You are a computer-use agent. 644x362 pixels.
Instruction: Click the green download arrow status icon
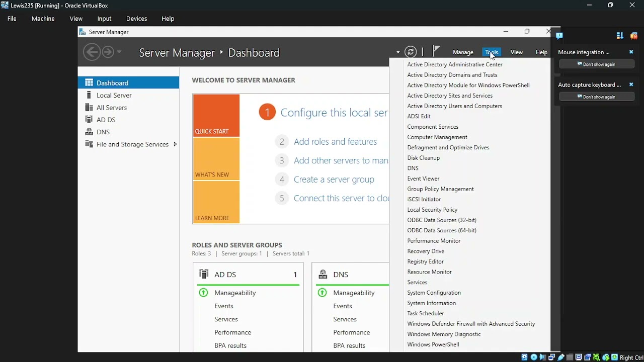point(614,357)
